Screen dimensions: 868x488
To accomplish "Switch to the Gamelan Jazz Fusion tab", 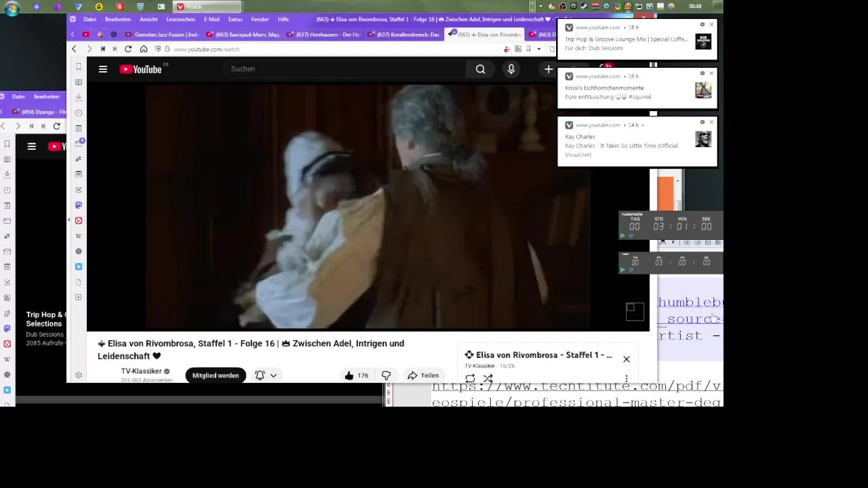I will tap(162, 35).
